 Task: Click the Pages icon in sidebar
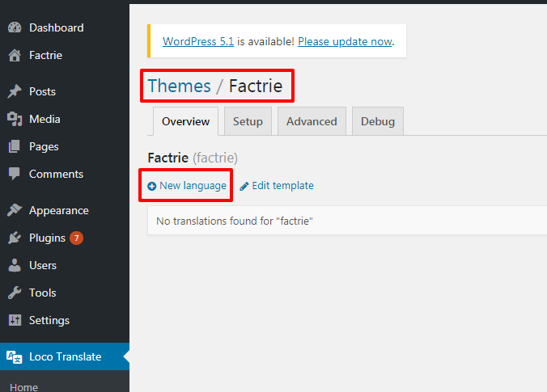tap(14, 146)
